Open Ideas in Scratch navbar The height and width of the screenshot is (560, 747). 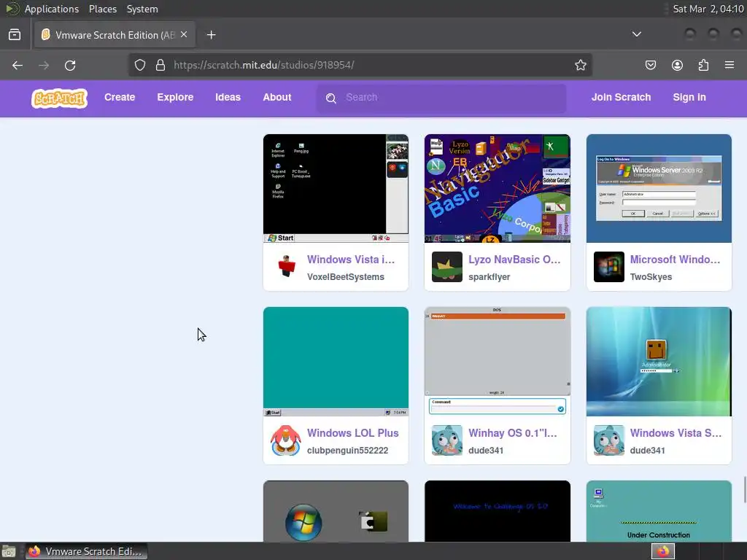click(x=228, y=97)
